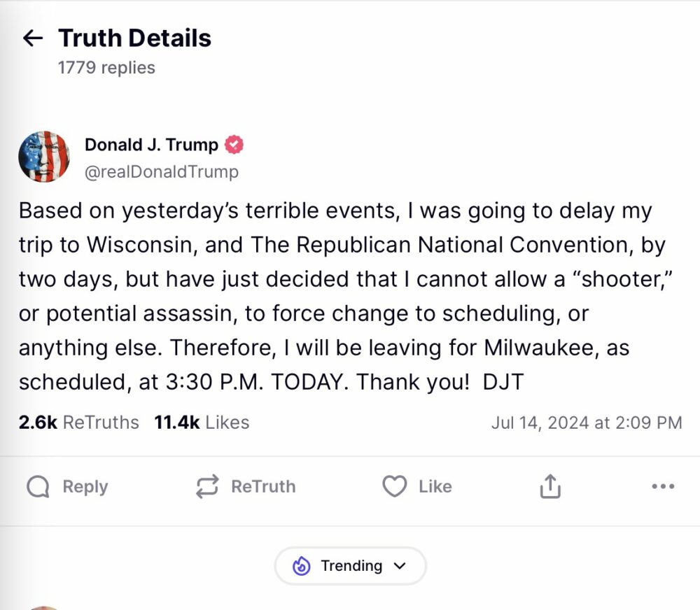Click the ReTruth arrows icon

tap(207, 487)
